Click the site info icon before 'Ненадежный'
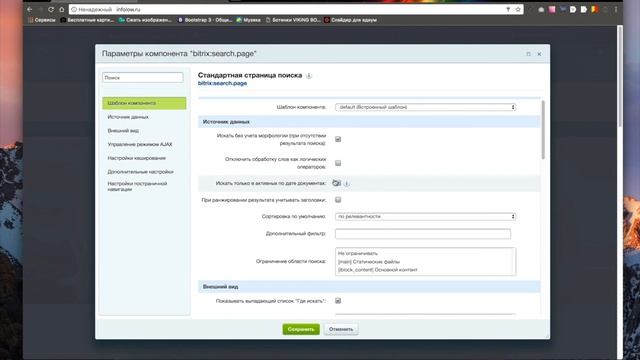The height and width of the screenshot is (360, 640). (74, 9)
